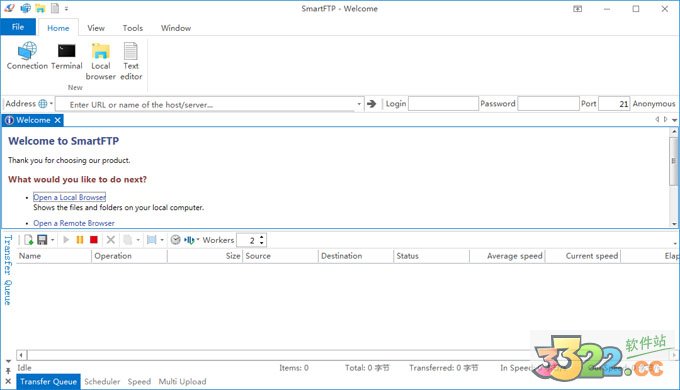
Task: Decrease Workers count with down arrow
Action: pos(262,243)
